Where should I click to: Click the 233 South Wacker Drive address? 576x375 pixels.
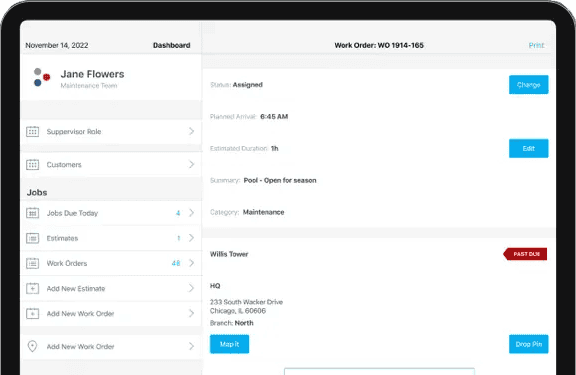coord(246,302)
